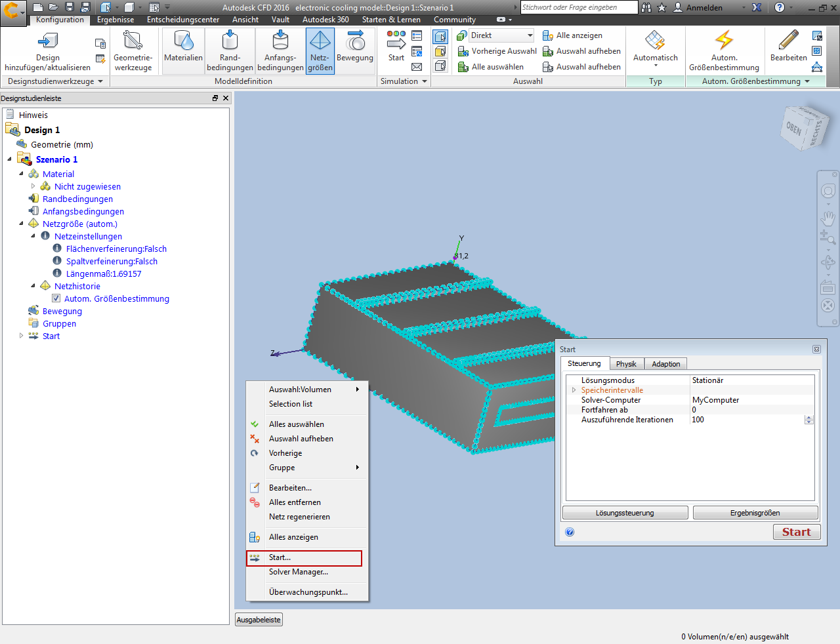Click the Lösungssteuerung button
This screenshot has height=644, width=840.
(x=625, y=513)
